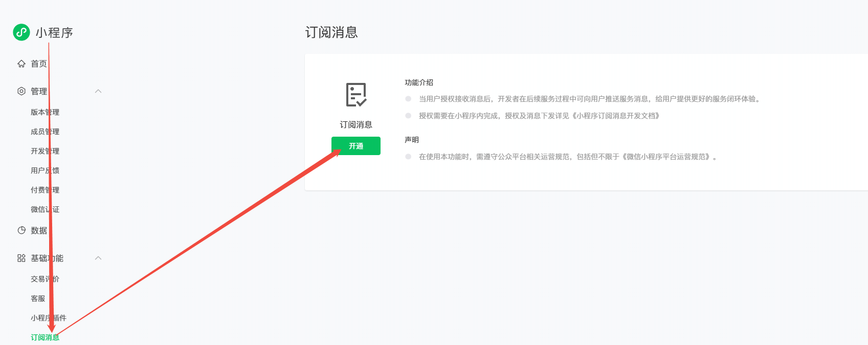Click the home icon beside 首页
The height and width of the screenshot is (345, 868).
tap(21, 64)
